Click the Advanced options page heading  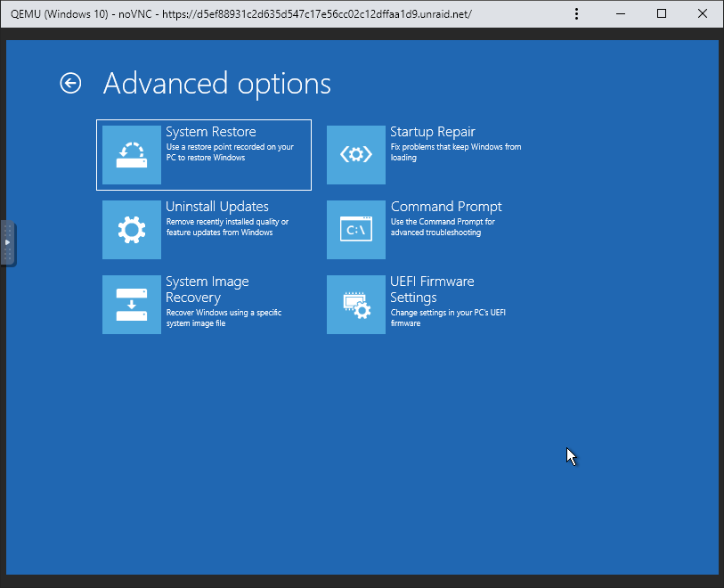217,84
